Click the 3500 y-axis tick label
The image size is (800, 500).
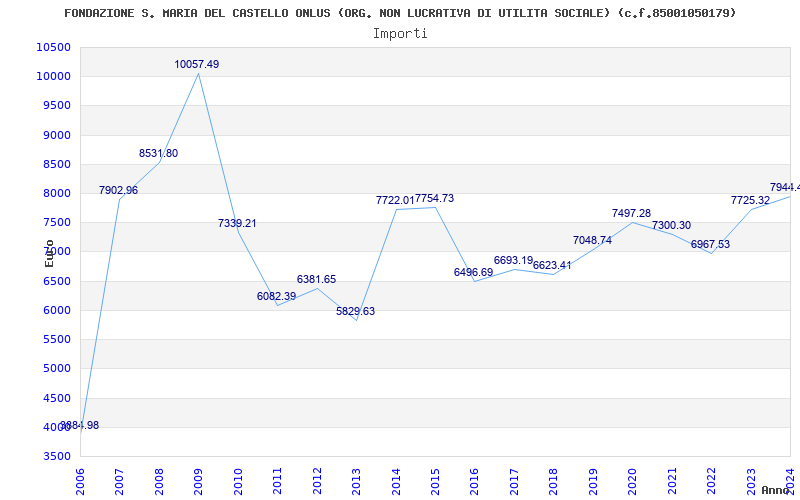56,456
